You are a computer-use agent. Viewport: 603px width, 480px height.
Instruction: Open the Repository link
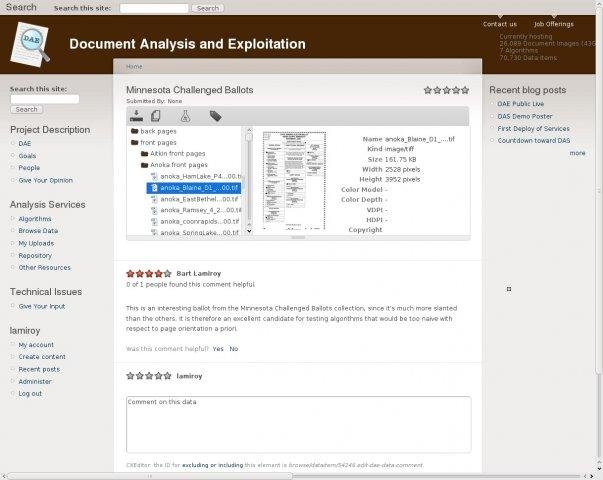point(35,255)
